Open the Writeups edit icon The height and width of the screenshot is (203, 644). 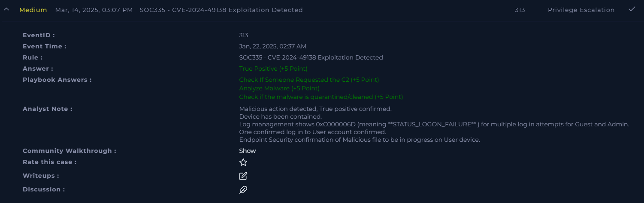click(243, 176)
